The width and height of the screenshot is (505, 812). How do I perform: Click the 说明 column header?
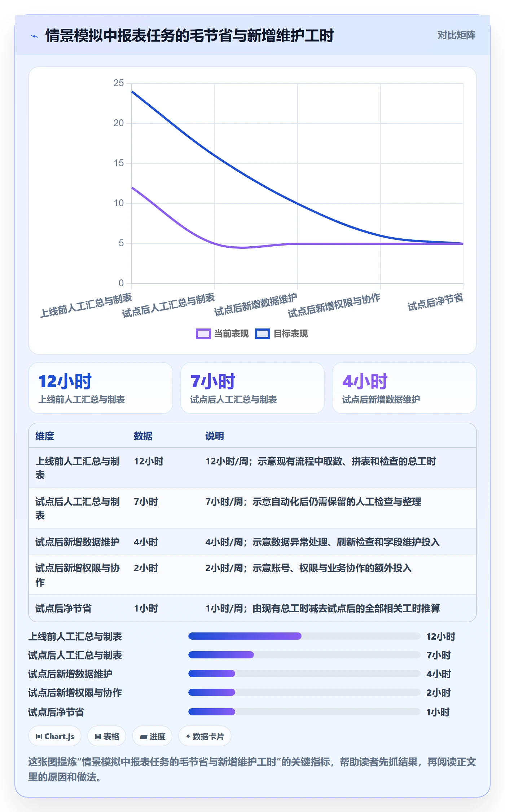pos(215,436)
